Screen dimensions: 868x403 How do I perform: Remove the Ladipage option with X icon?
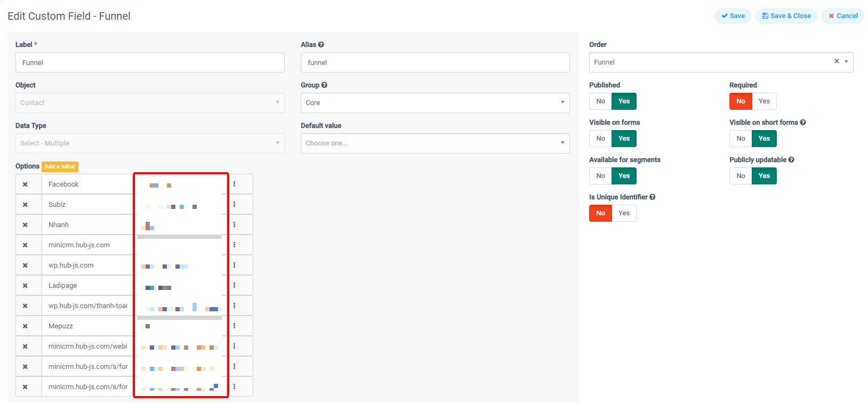pos(25,286)
